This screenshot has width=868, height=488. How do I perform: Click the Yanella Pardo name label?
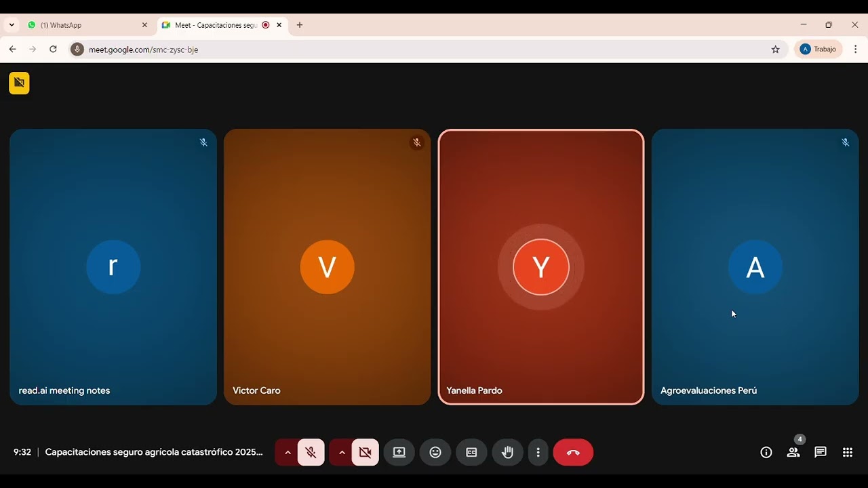(474, 390)
